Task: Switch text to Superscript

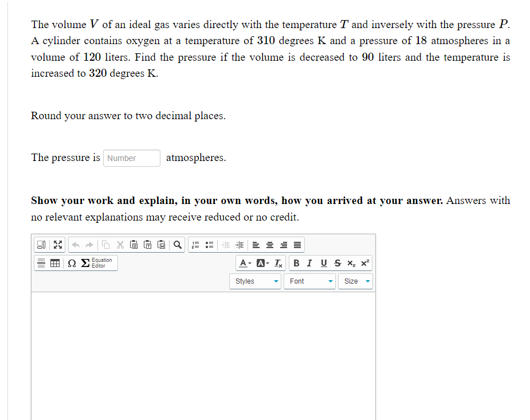Action: coord(363,262)
